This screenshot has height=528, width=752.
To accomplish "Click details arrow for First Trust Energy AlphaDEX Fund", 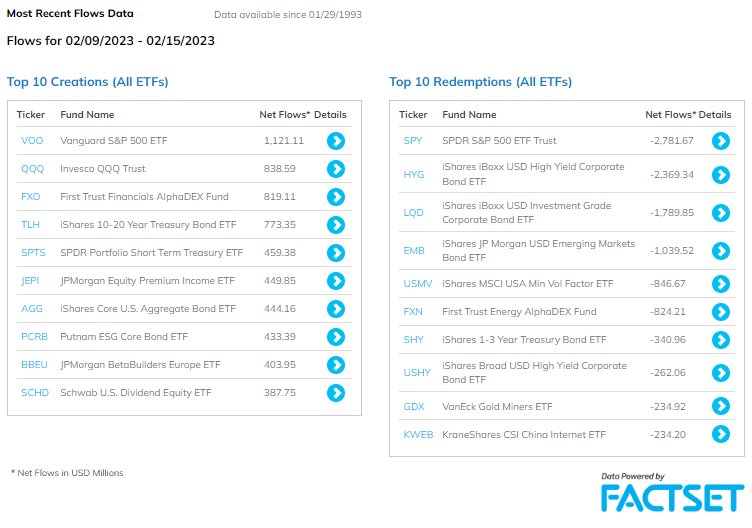I will click(721, 312).
